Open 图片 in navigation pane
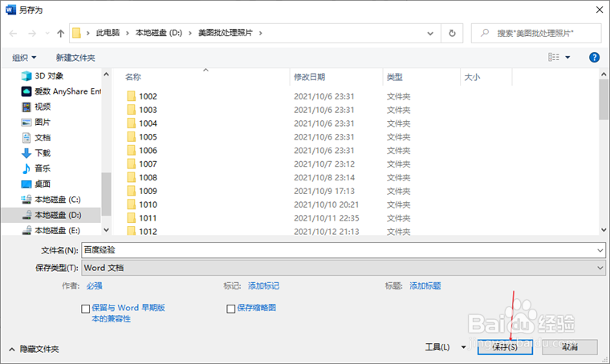610x364 pixels. 36,123
